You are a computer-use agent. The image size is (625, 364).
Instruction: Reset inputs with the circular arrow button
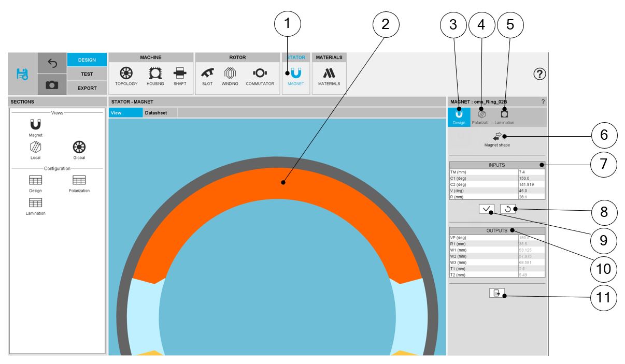(x=508, y=209)
